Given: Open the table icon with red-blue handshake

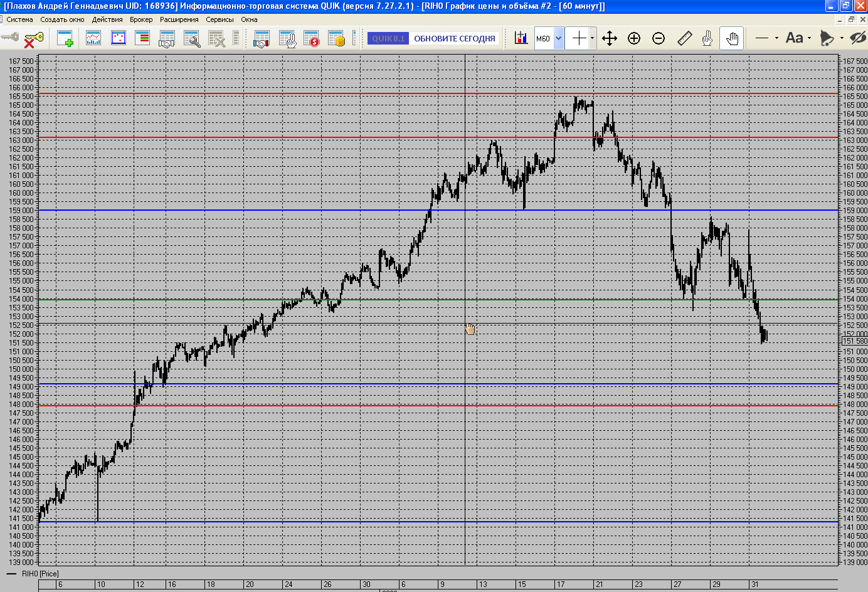Looking at the screenshot, I should 262,39.
